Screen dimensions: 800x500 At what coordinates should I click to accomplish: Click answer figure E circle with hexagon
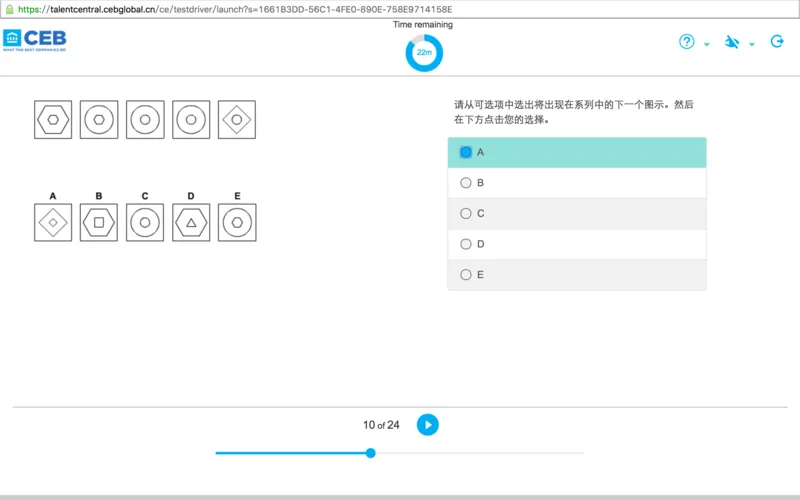click(237, 222)
